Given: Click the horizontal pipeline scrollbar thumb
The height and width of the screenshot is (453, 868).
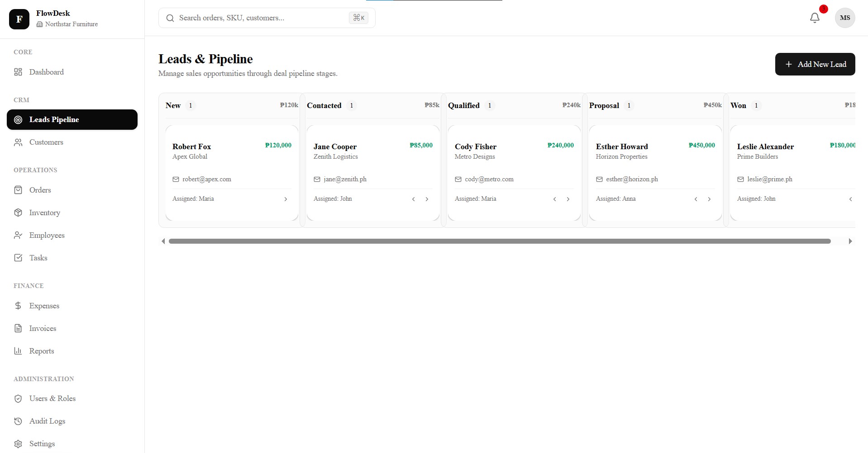Looking at the screenshot, I should [x=500, y=241].
